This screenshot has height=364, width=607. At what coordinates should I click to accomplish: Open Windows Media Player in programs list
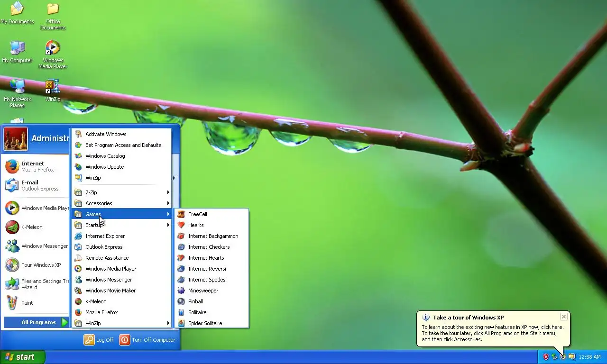[121, 269]
